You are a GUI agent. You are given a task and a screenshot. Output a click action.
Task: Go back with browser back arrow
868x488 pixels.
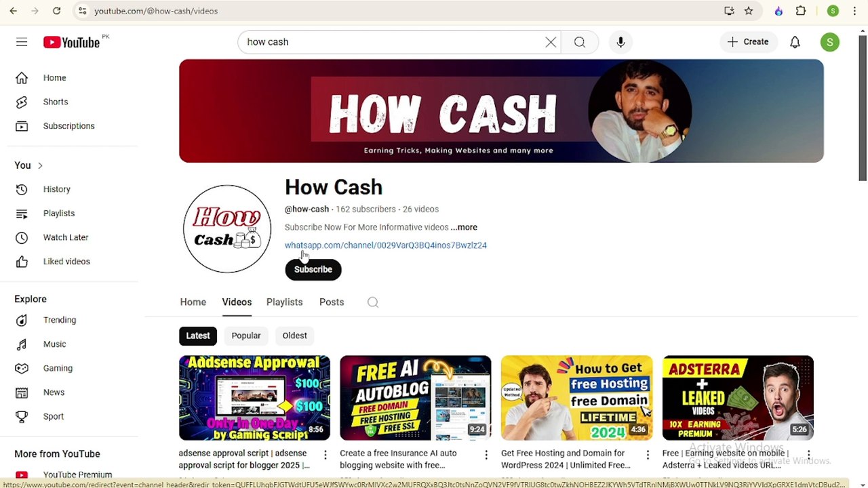pyautogui.click(x=14, y=11)
